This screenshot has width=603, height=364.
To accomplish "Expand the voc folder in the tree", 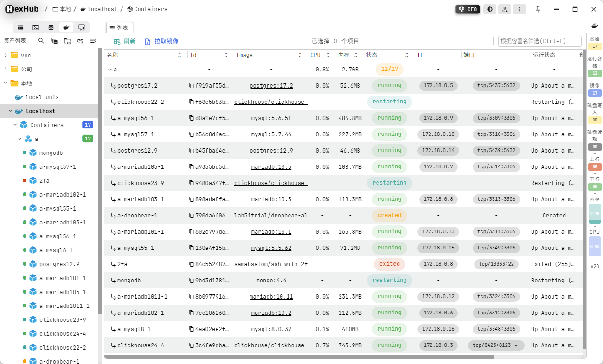I will tap(6, 56).
